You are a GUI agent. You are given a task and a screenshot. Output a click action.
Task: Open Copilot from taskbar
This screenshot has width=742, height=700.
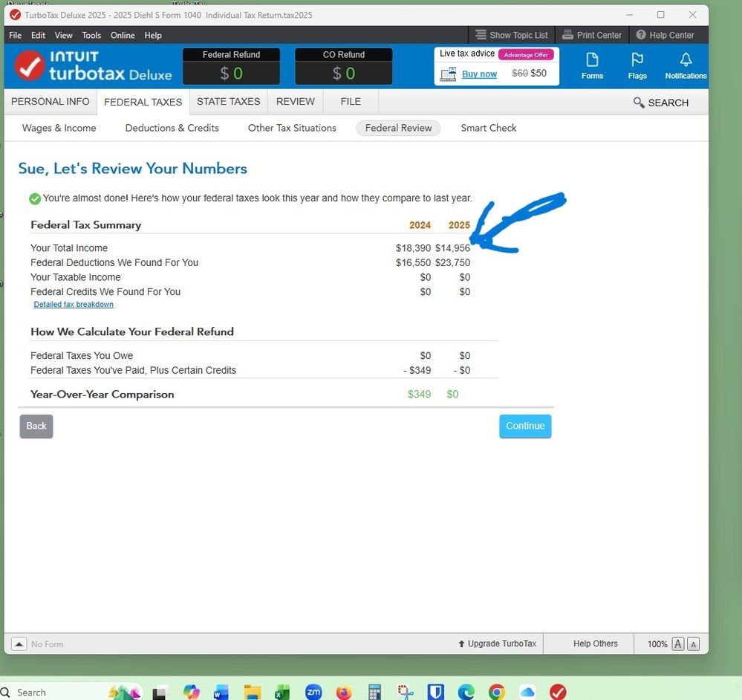(192, 693)
